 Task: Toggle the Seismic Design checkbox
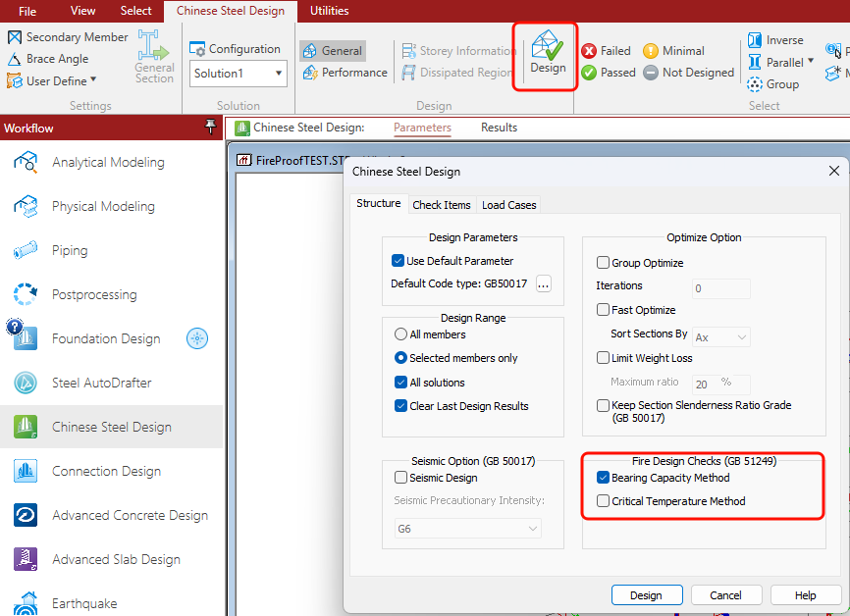coord(400,478)
